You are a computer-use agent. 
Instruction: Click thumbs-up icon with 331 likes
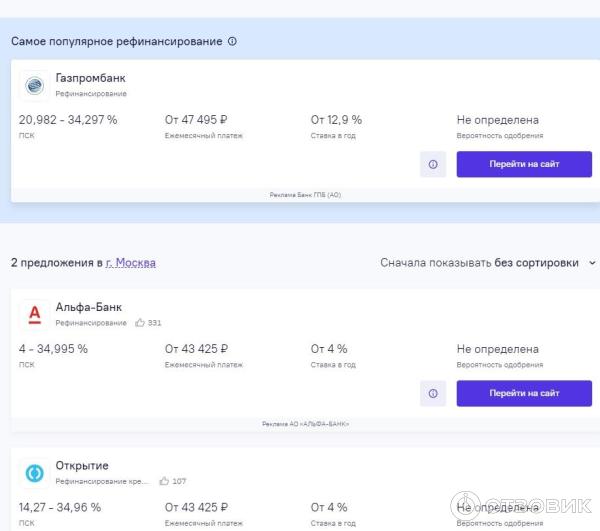[x=140, y=323]
